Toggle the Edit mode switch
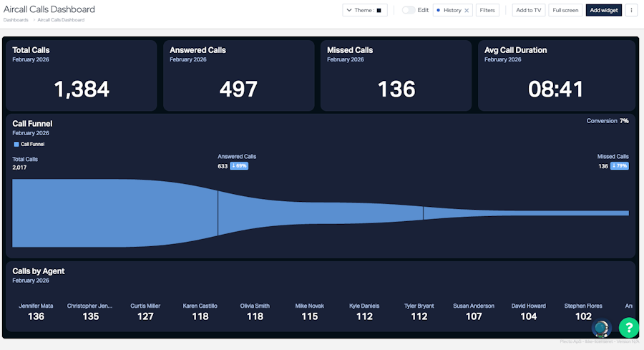Screen dimensions: 644x350 pyautogui.click(x=409, y=10)
